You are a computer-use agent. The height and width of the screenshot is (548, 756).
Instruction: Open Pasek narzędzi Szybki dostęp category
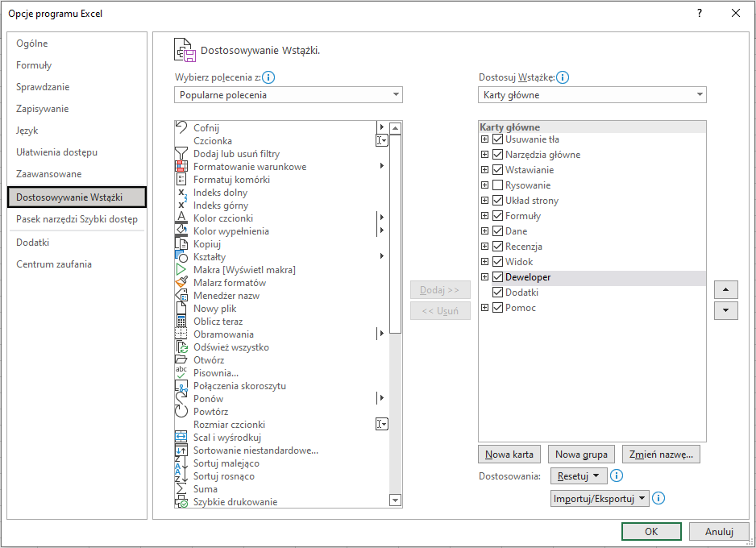coord(77,219)
